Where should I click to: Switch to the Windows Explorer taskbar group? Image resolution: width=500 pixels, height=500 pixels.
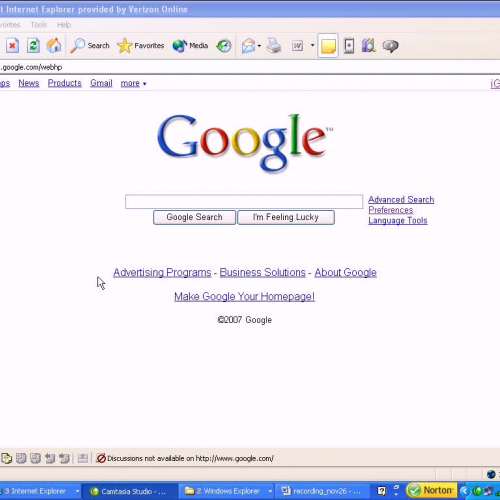tap(223, 491)
